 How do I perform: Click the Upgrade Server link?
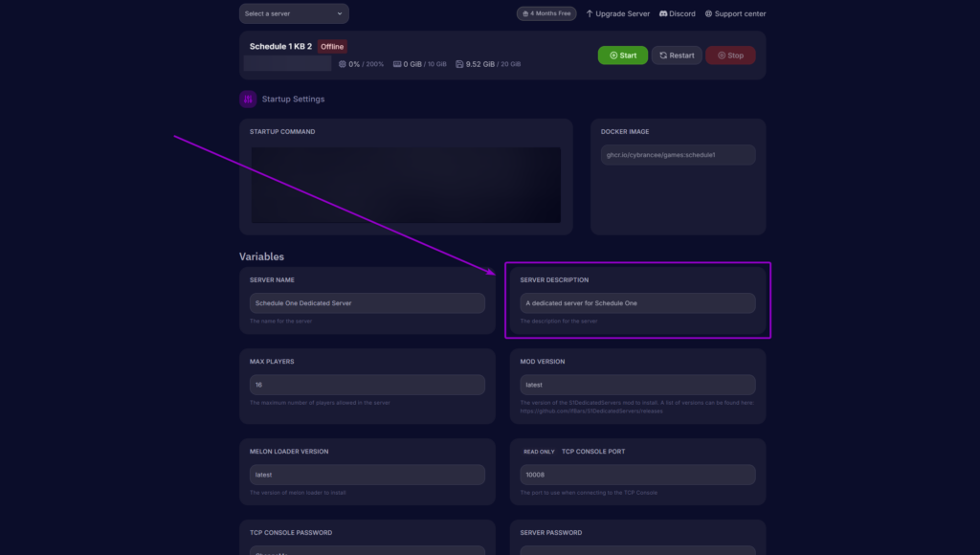pos(617,13)
